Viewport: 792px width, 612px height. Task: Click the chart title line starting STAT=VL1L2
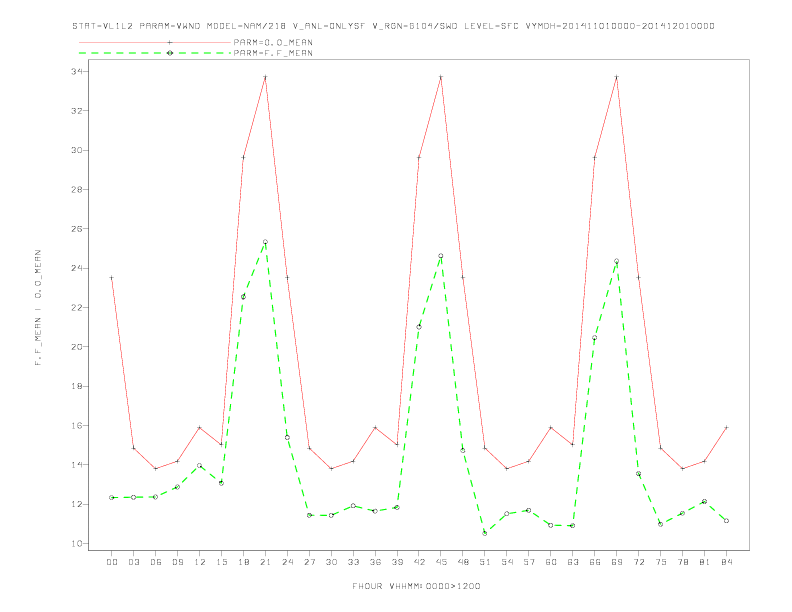pos(393,26)
